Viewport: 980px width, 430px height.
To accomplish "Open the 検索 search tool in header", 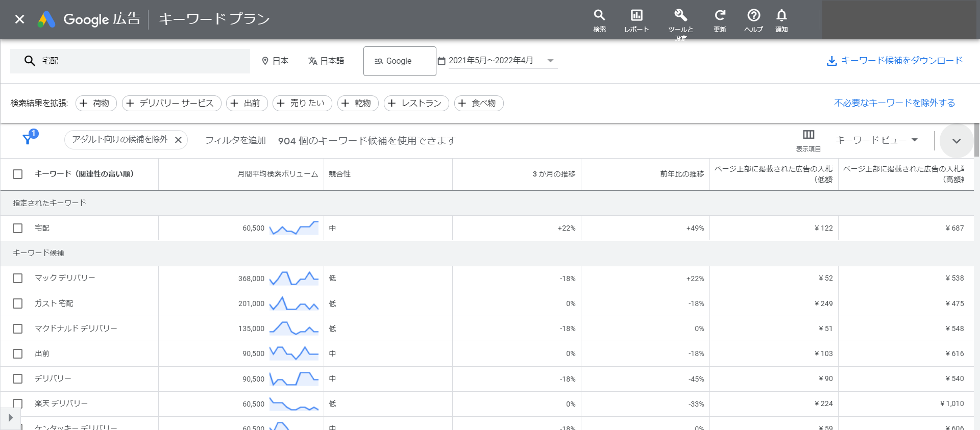I will 599,21.
